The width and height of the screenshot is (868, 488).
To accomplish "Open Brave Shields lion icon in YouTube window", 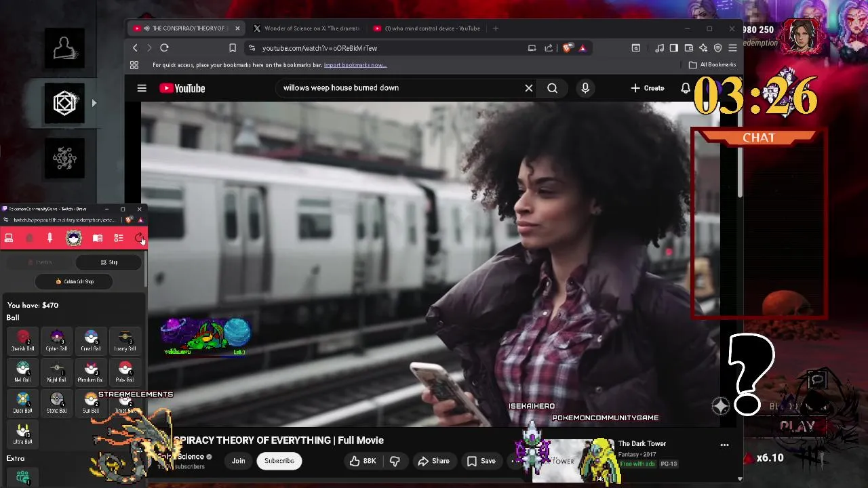I will tap(568, 48).
